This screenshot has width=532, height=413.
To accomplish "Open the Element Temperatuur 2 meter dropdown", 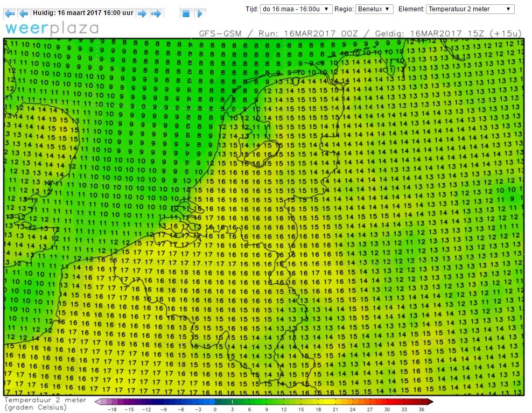I will [x=470, y=9].
